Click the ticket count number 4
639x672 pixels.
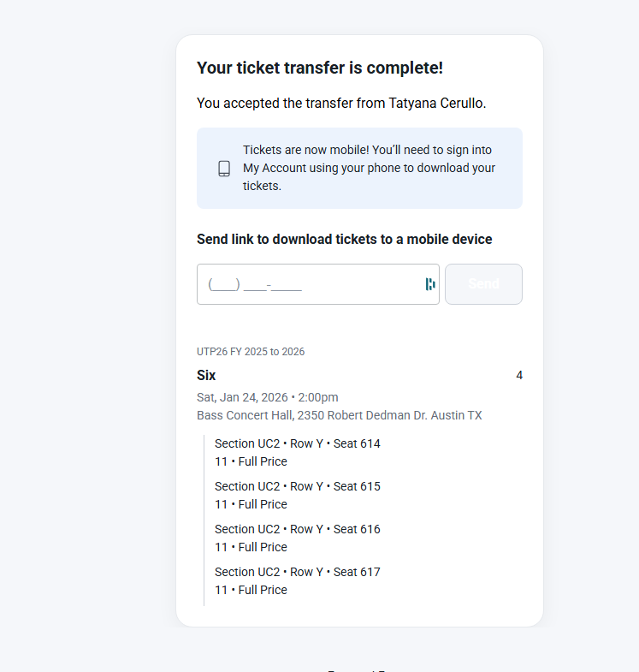(519, 375)
